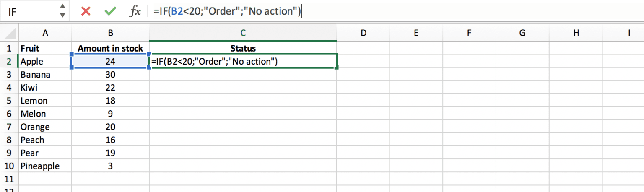Select column H header
Viewport: 644px width, 192px height.
(x=576, y=33)
